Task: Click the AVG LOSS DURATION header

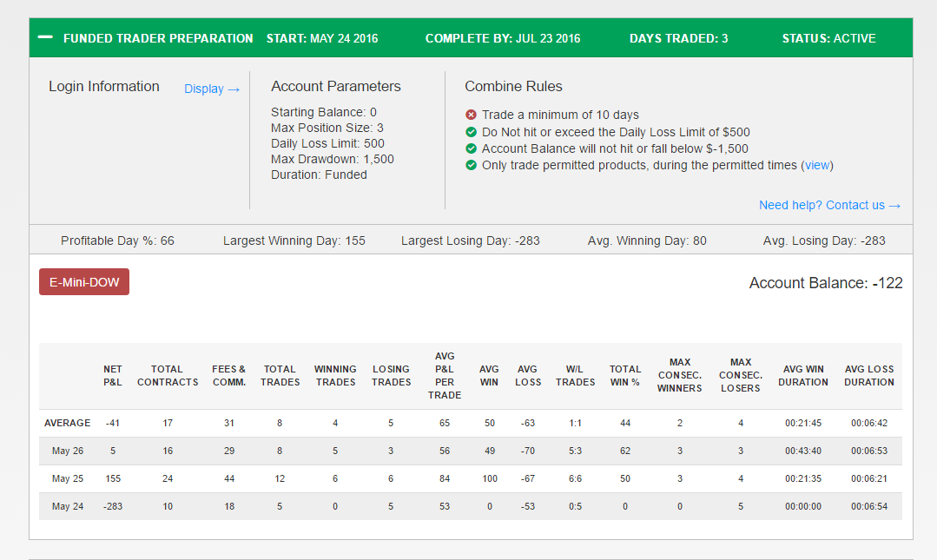Action: click(x=869, y=375)
